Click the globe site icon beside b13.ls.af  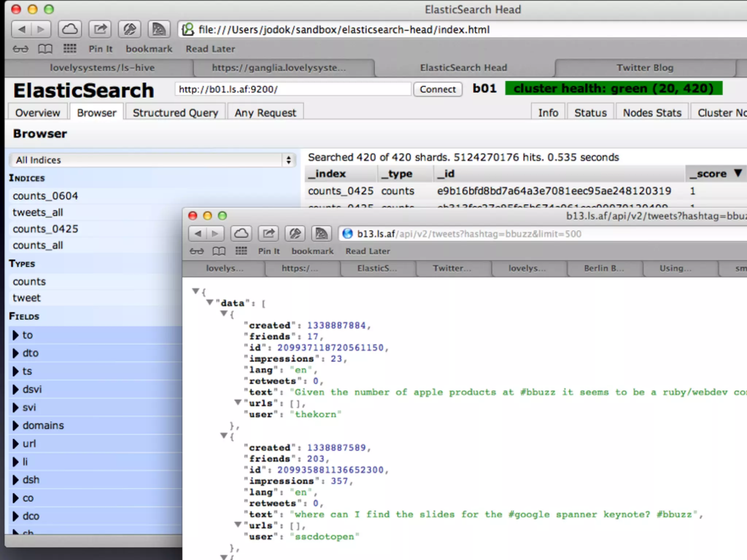[x=348, y=234]
